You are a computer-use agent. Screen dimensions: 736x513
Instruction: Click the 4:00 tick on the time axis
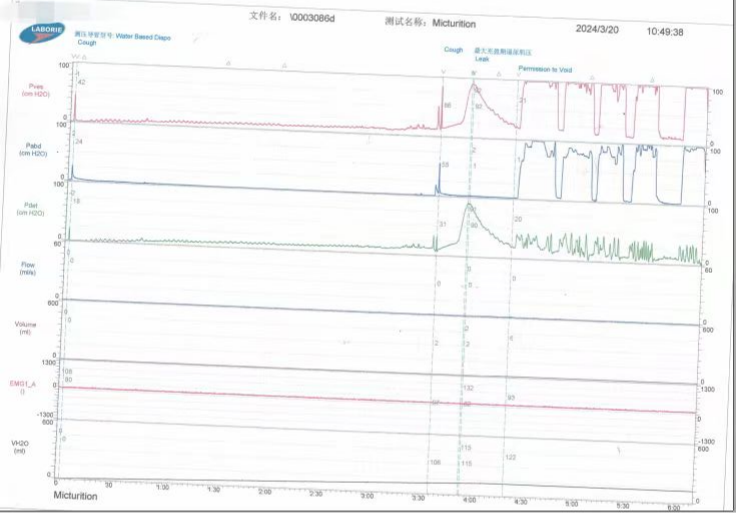tap(468, 498)
